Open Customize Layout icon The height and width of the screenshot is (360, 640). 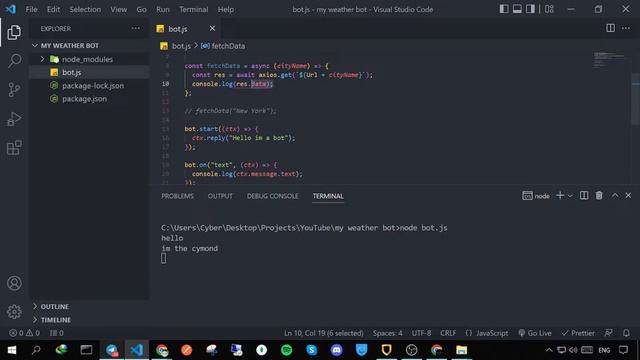(x=549, y=9)
